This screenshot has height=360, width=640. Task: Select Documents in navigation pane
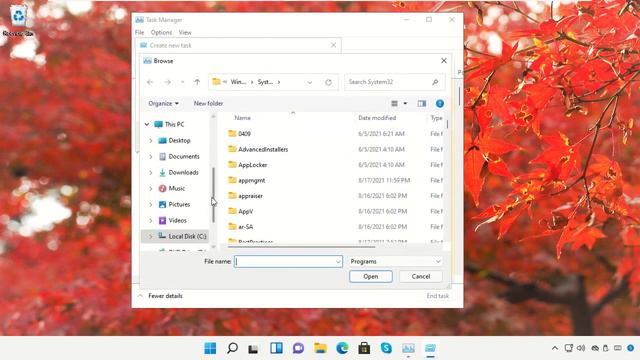[x=184, y=156]
